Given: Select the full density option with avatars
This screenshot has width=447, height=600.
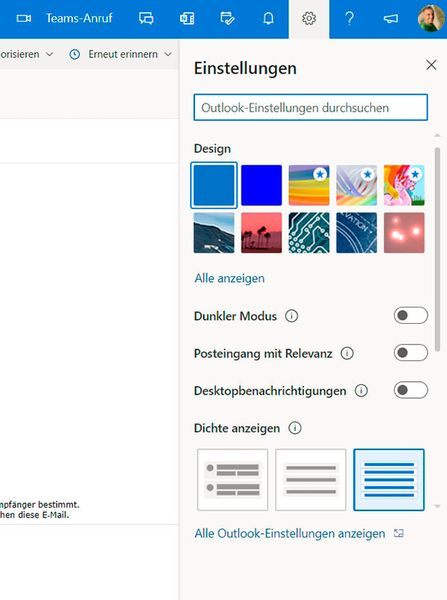Looking at the screenshot, I should [x=233, y=480].
